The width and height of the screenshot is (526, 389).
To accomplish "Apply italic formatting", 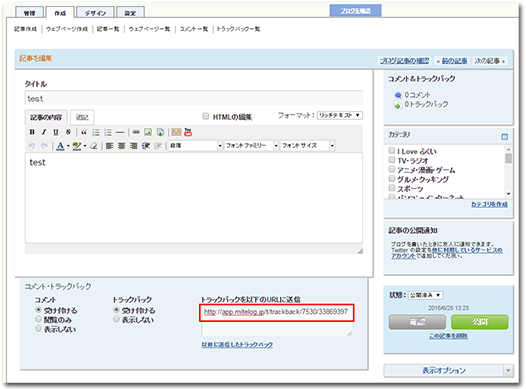I will click(x=44, y=132).
